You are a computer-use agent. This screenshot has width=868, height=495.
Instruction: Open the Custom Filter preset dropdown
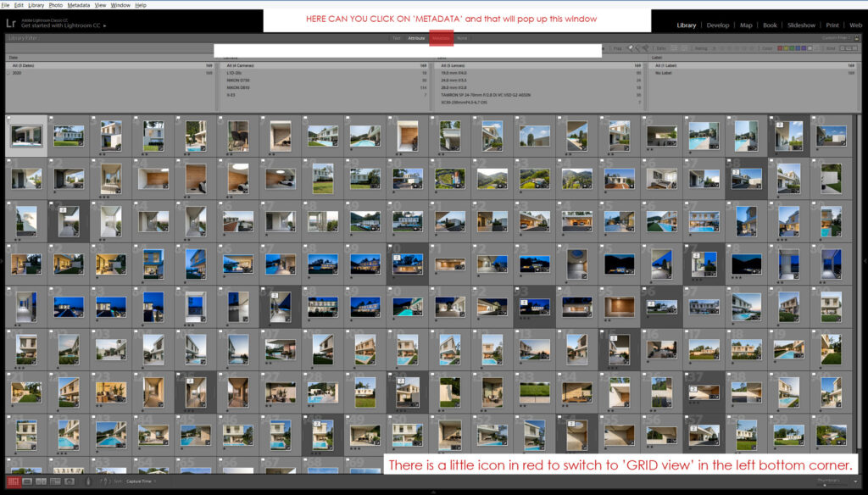(835, 37)
